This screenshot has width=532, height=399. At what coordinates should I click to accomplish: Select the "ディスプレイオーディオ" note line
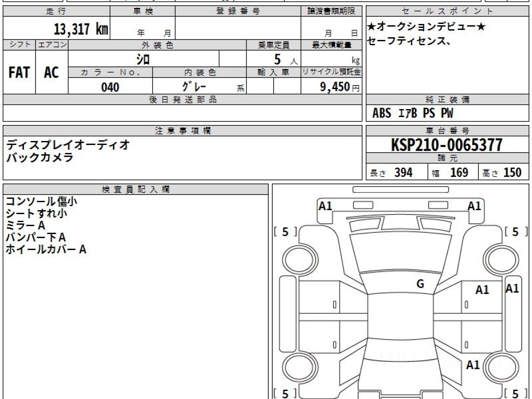(68, 144)
